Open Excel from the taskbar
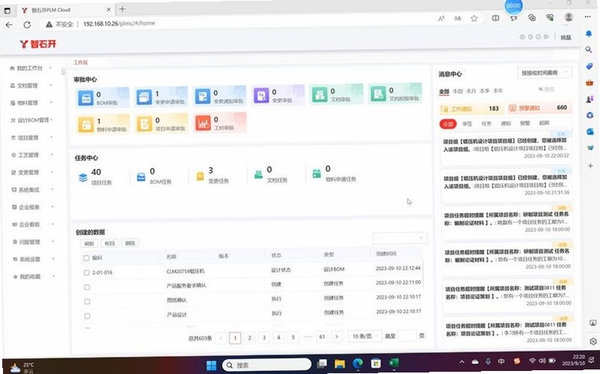This screenshot has width=600, height=374. (394, 363)
